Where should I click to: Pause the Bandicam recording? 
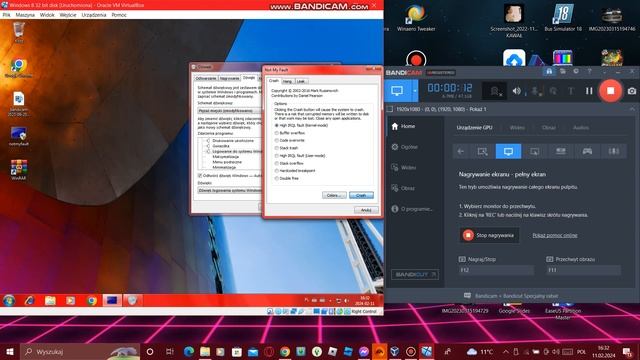589,91
